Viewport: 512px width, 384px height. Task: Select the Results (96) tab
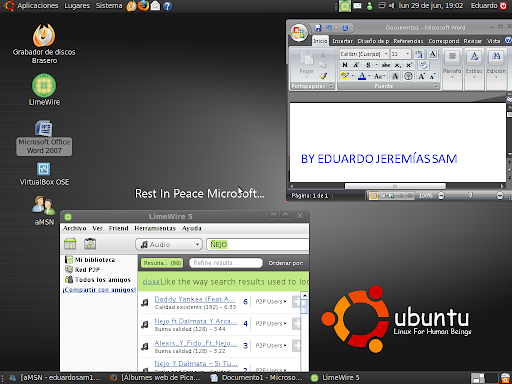(162, 263)
